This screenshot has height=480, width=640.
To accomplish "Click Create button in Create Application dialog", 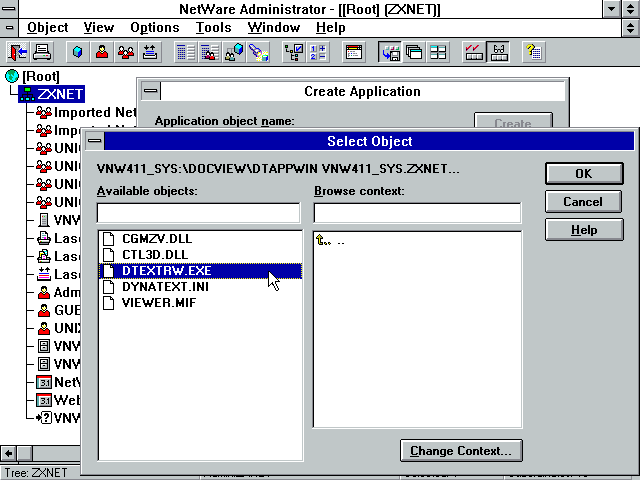I will click(x=513, y=122).
